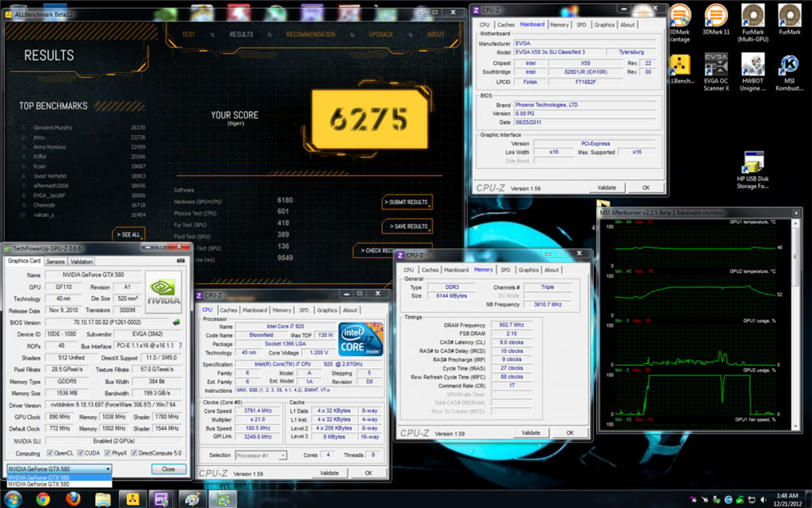Viewport: 812px width, 508px height.
Task: Click the GPU Clock 890 MHz field
Action: [59, 417]
